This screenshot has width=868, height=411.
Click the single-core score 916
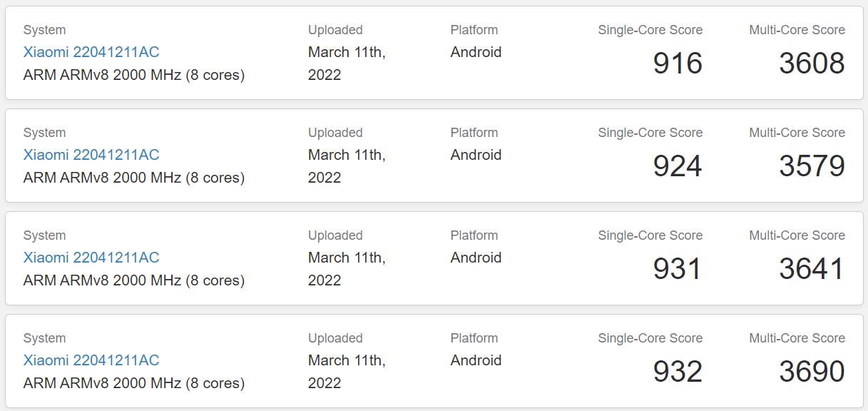(x=677, y=64)
